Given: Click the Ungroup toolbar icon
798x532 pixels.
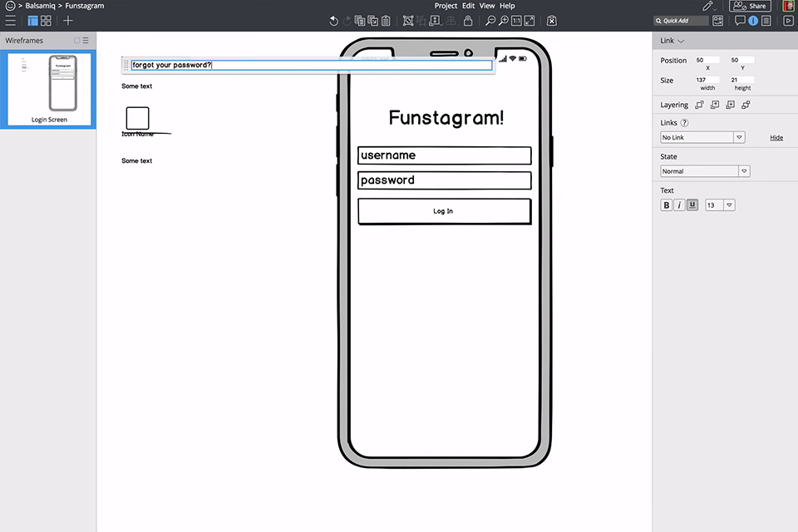Looking at the screenshot, I should point(421,21).
